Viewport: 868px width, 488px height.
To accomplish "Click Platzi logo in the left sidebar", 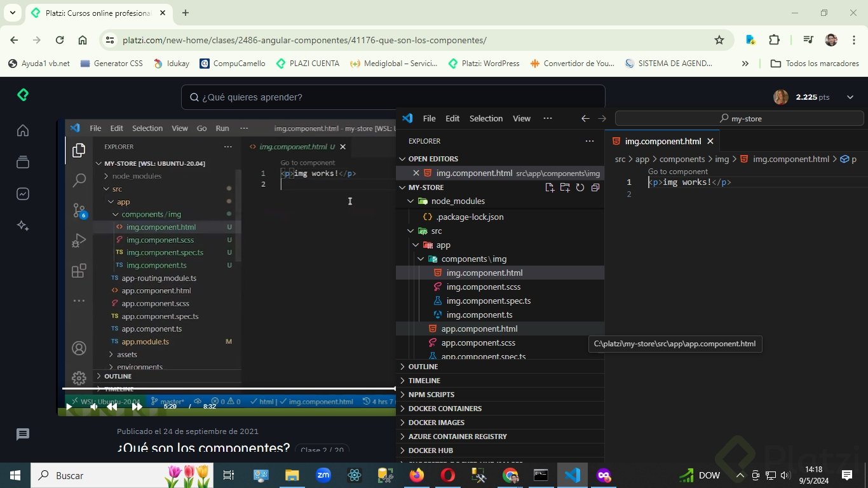I will (x=23, y=95).
